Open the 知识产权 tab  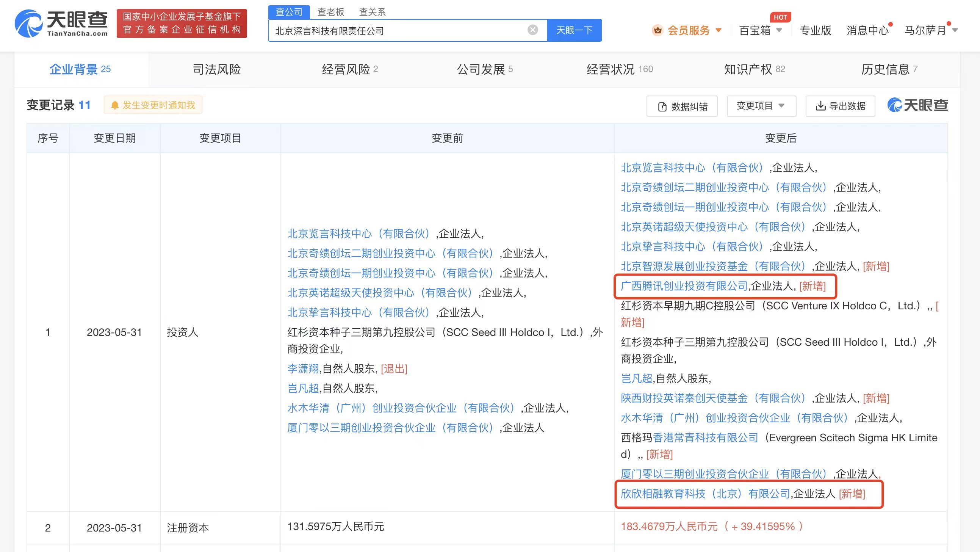click(x=754, y=69)
